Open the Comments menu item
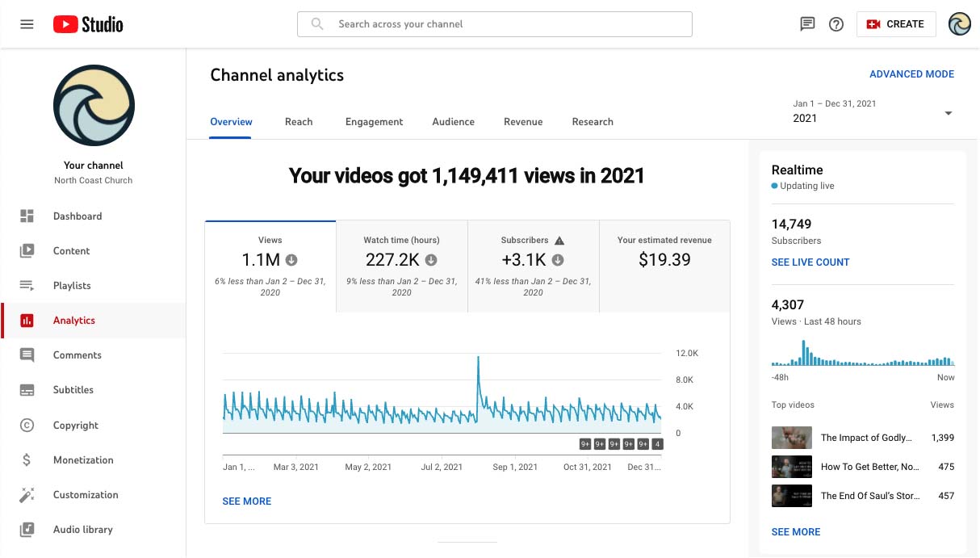Viewport: 980px width, 558px height. [94, 355]
